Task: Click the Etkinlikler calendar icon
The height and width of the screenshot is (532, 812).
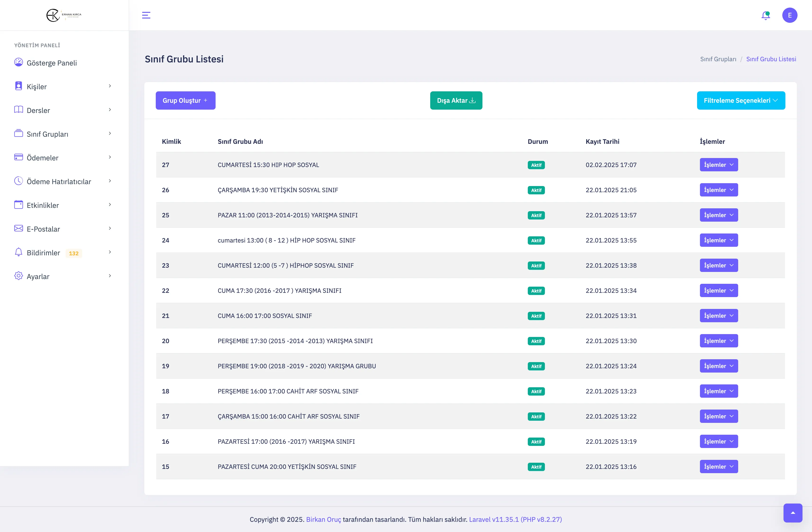Action: [19, 205]
